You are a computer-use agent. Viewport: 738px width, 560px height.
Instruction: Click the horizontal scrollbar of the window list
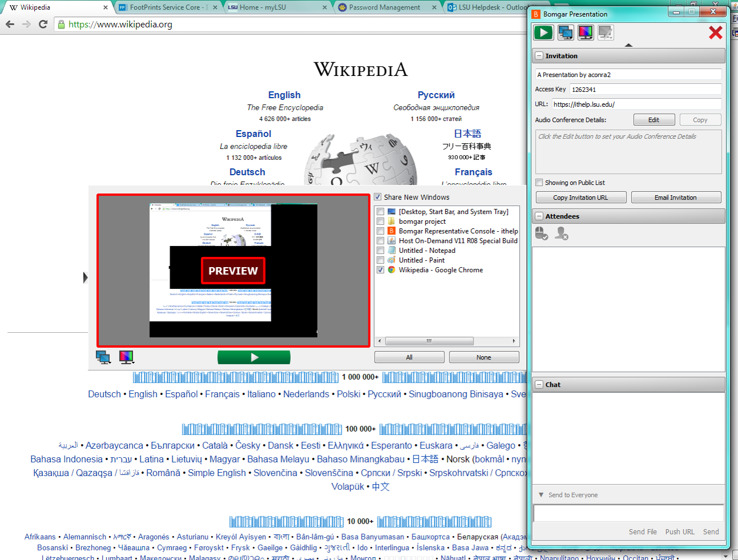(429, 341)
